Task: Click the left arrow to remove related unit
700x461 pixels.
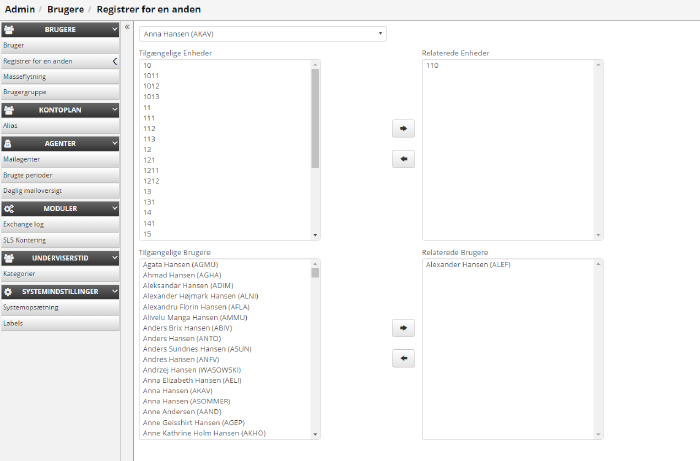Action: point(403,159)
